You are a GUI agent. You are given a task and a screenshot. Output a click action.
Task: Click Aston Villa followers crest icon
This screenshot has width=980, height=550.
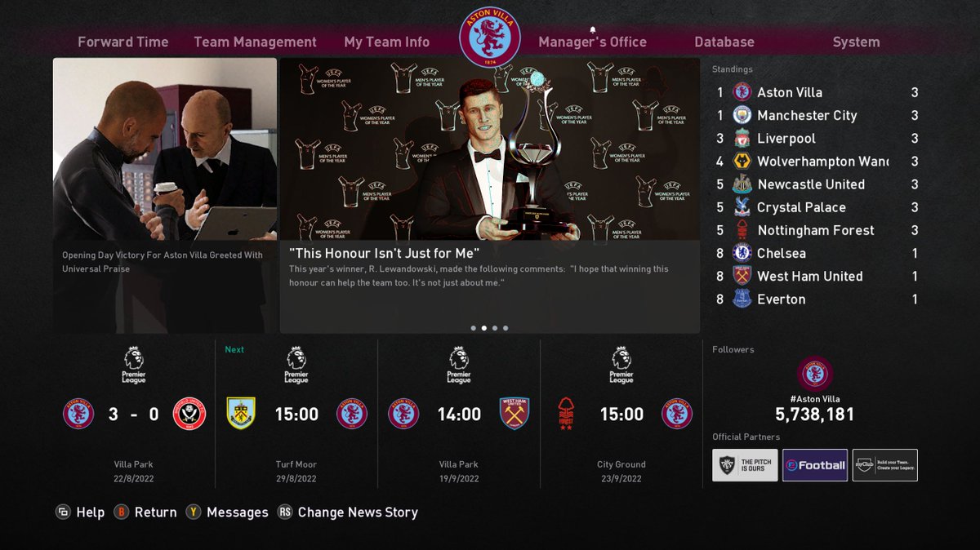tap(815, 375)
